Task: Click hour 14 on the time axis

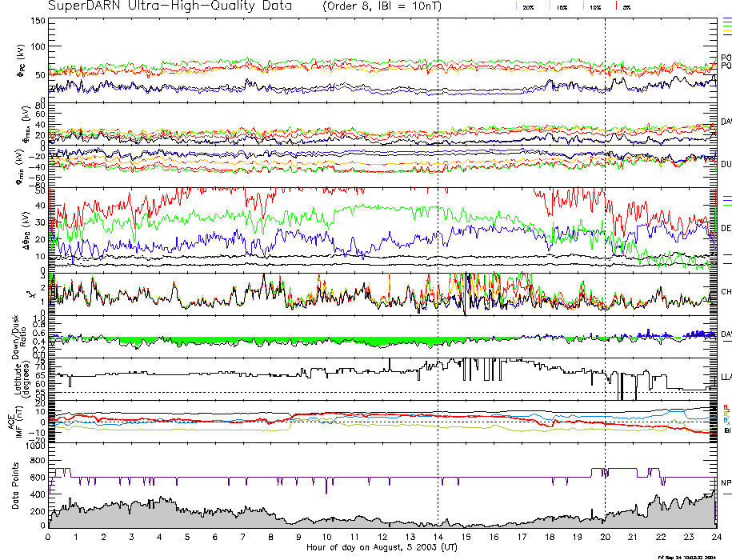Action: point(437,537)
